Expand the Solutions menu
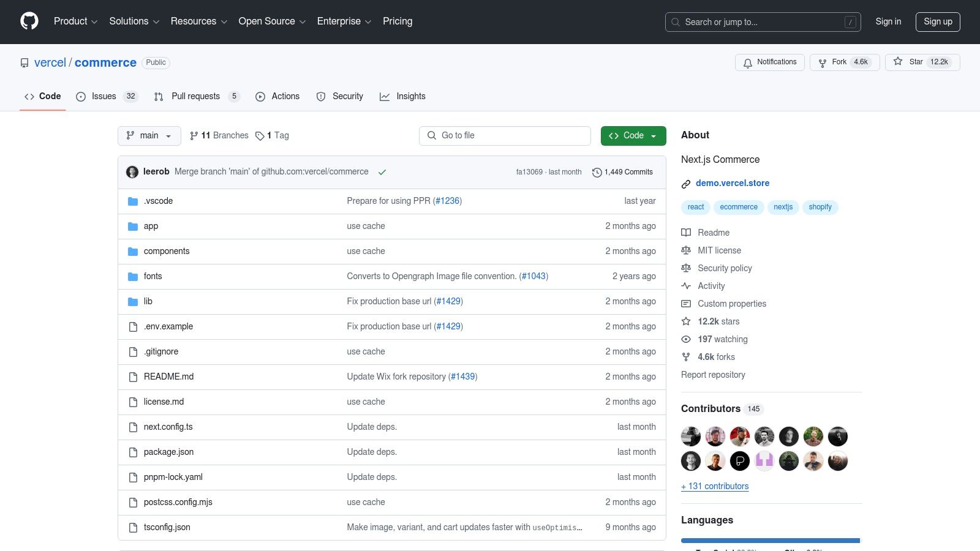This screenshot has width=980, height=551. pos(134,21)
